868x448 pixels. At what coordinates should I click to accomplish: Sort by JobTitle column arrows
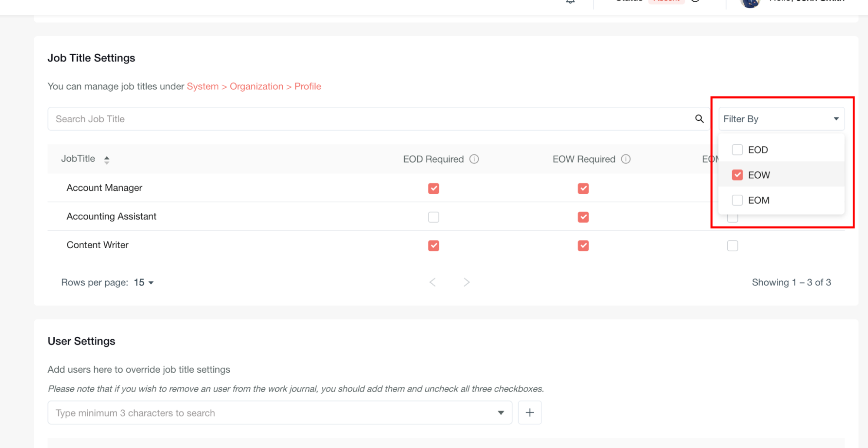[x=106, y=159]
